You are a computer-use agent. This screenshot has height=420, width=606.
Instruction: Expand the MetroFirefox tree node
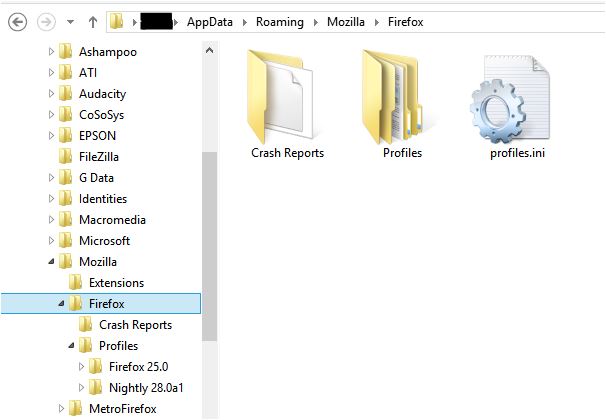pyautogui.click(x=61, y=408)
